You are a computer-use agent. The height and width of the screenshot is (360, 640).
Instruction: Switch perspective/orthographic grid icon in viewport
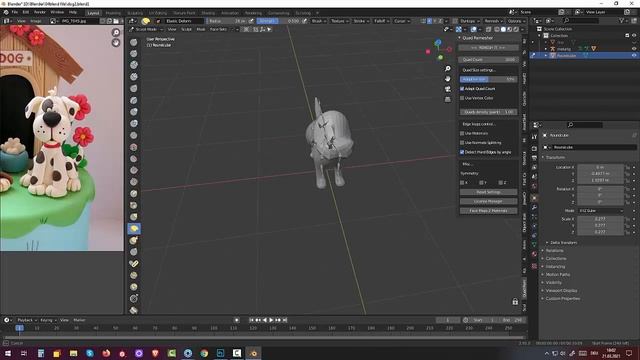pyautogui.click(x=448, y=99)
